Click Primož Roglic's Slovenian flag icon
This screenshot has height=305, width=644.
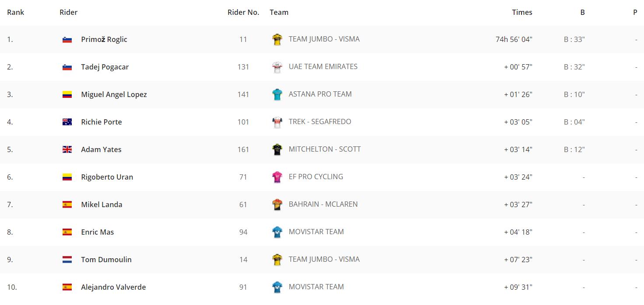(67, 40)
